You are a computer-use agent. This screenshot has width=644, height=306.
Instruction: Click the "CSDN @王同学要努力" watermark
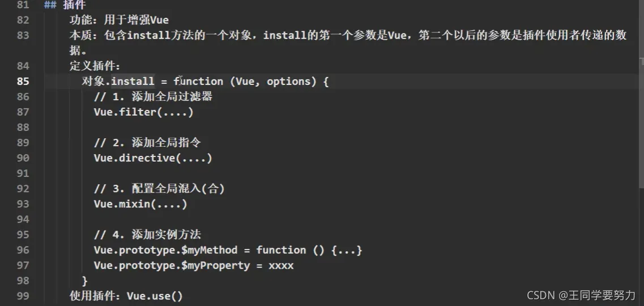tap(581, 295)
